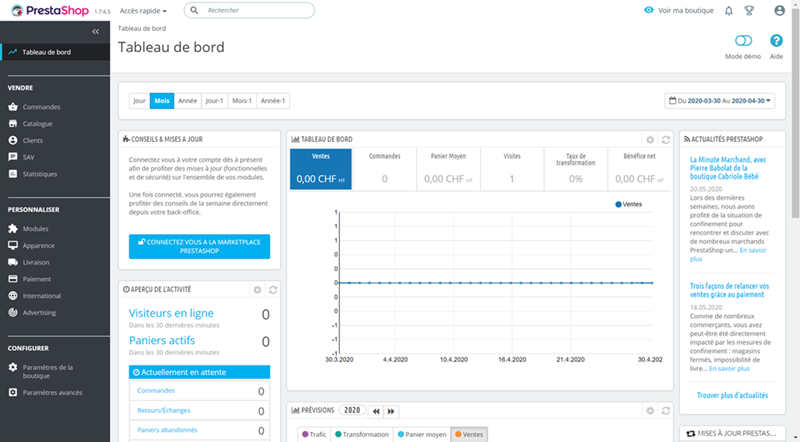The height and width of the screenshot is (442, 800).
Task: Select the Ventes KPI tile
Action: [321, 169]
